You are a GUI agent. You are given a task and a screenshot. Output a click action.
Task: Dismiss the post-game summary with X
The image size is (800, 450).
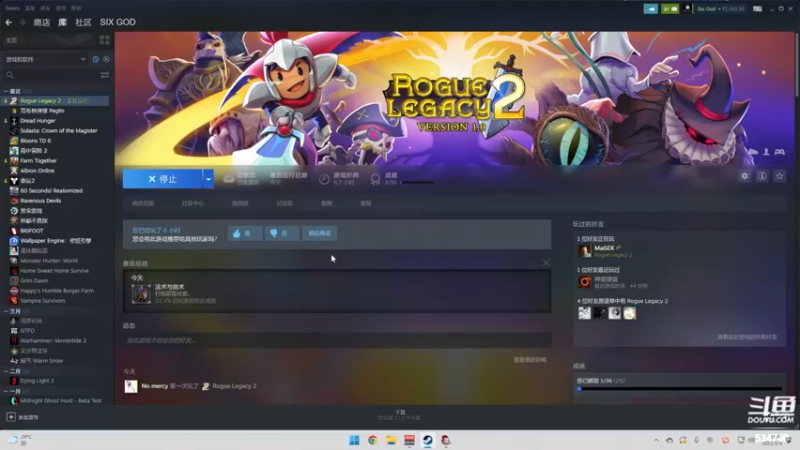point(546,263)
